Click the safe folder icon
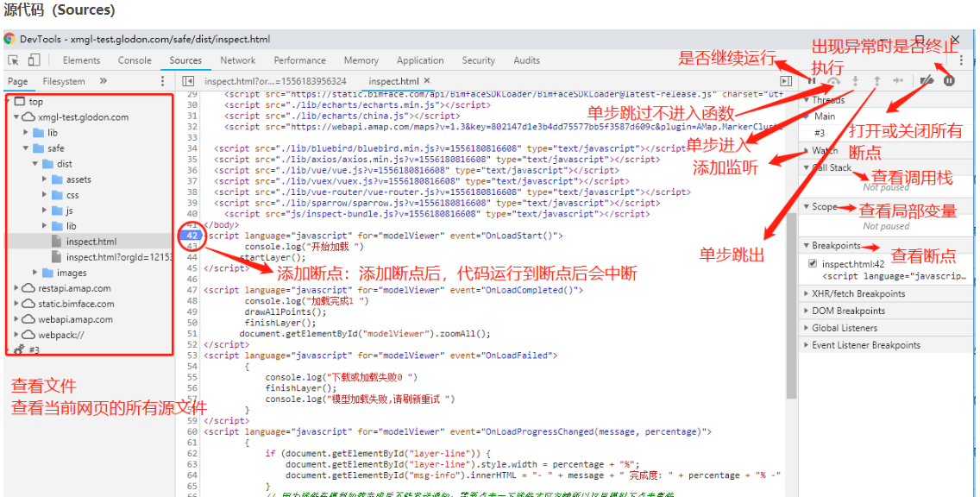Screen dimensions: 980x497 37,148
